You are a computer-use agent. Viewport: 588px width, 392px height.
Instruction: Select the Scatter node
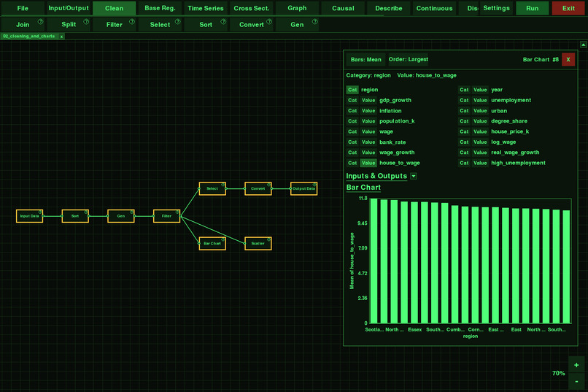[x=258, y=244]
